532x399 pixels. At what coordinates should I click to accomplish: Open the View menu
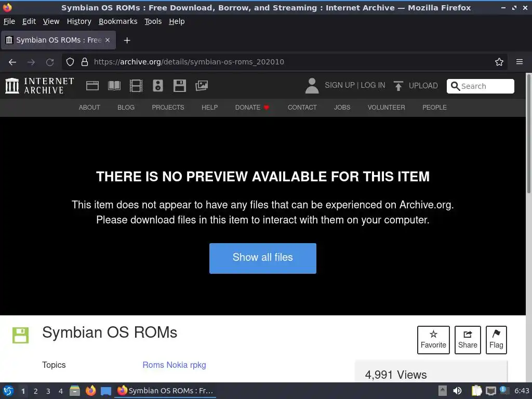click(51, 21)
